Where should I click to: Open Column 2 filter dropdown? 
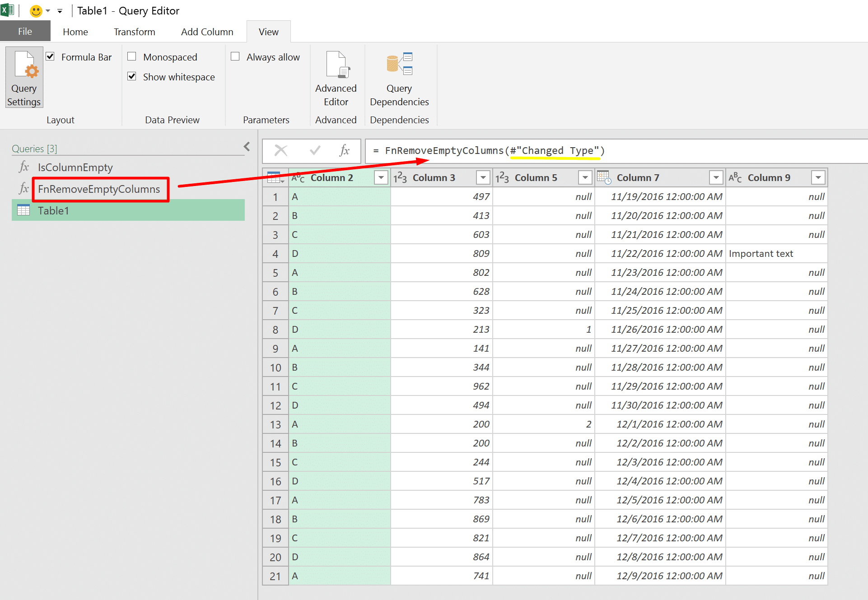tap(381, 178)
